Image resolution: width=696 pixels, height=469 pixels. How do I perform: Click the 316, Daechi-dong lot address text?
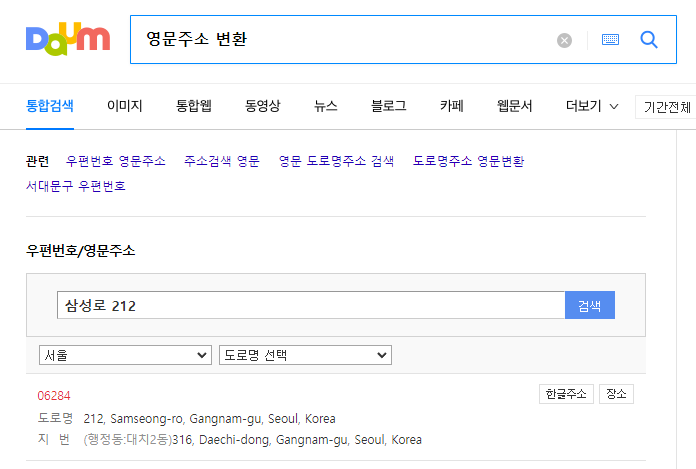tap(297, 440)
